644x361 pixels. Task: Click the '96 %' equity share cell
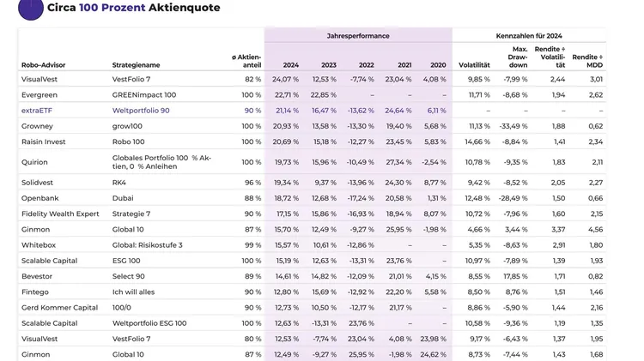click(253, 183)
